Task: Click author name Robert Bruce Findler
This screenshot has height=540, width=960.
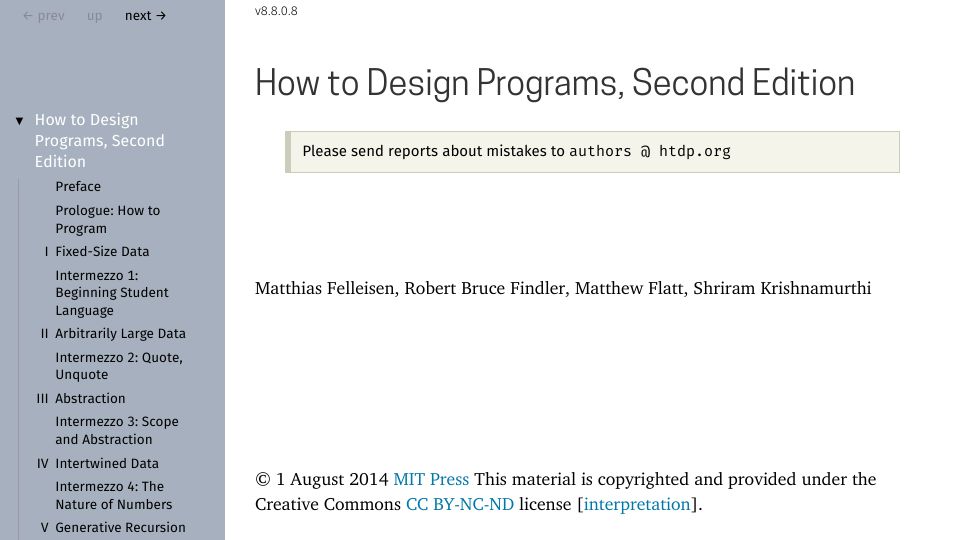Action: [x=485, y=288]
